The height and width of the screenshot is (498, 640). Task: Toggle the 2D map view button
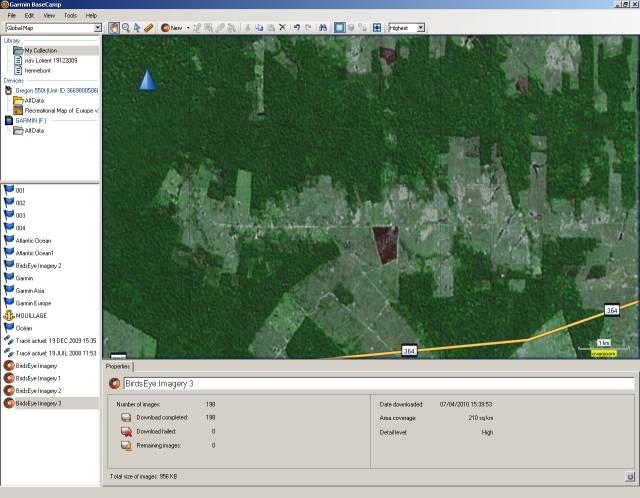tap(339, 27)
